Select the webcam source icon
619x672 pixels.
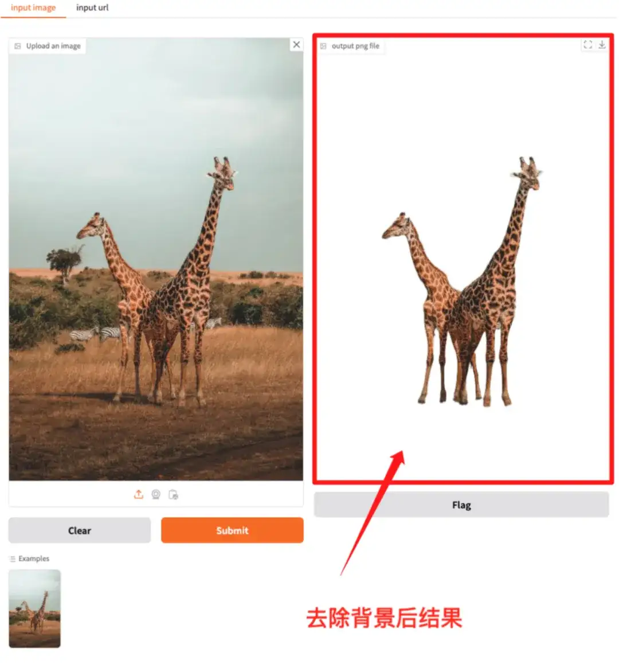[x=156, y=495]
